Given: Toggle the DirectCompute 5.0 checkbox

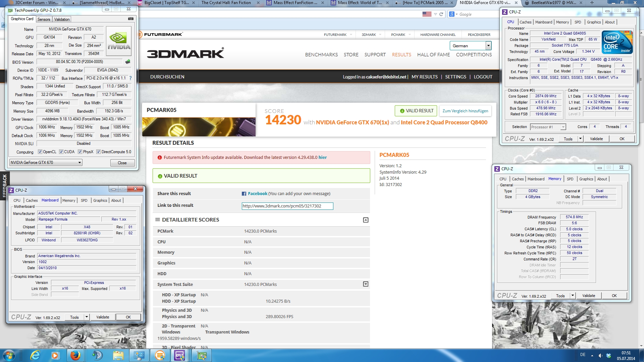Looking at the screenshot, I should coord(98,152).
